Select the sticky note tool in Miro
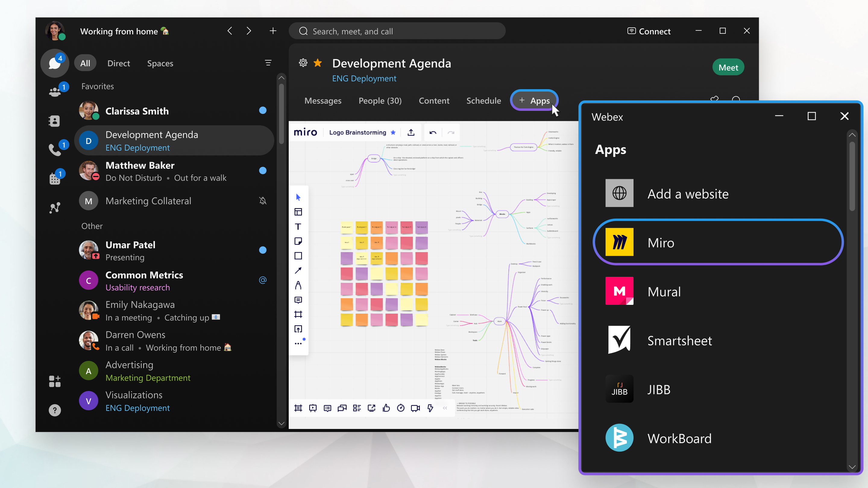This screenshot has width=868, height=488. [298, 241]
